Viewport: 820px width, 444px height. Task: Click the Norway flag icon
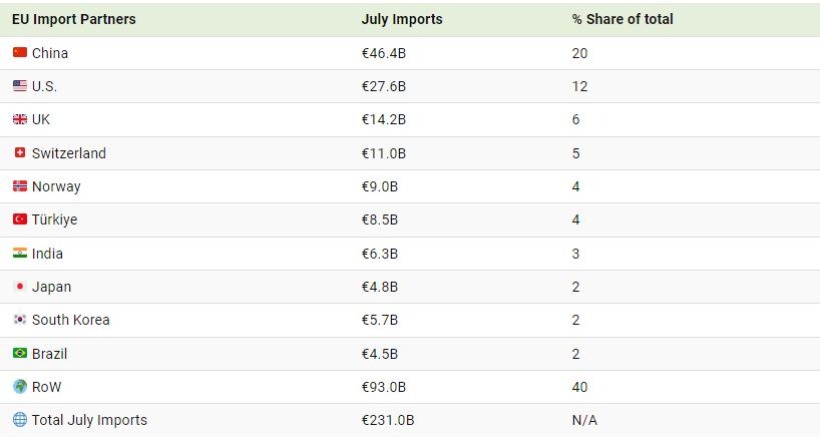pos(20,187)
